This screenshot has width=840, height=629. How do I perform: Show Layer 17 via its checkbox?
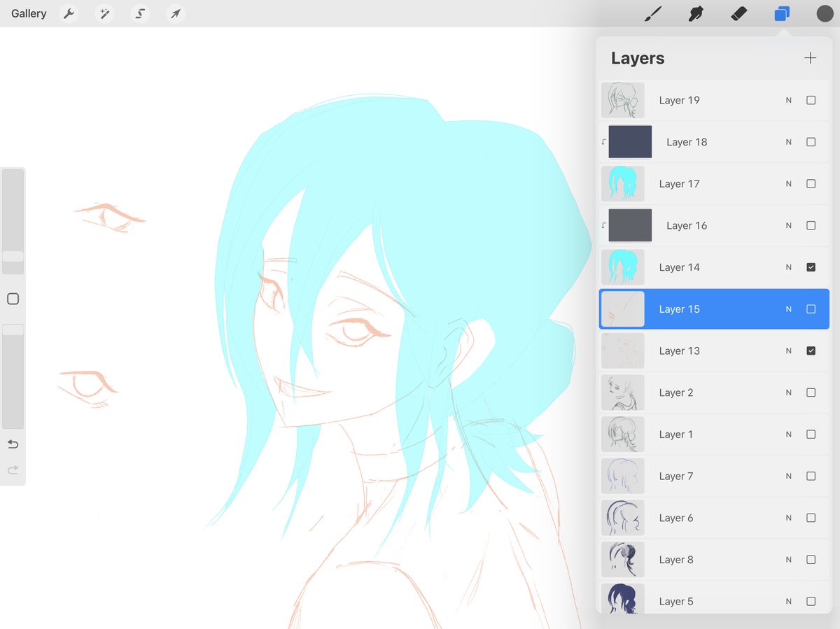coord(811,184)
